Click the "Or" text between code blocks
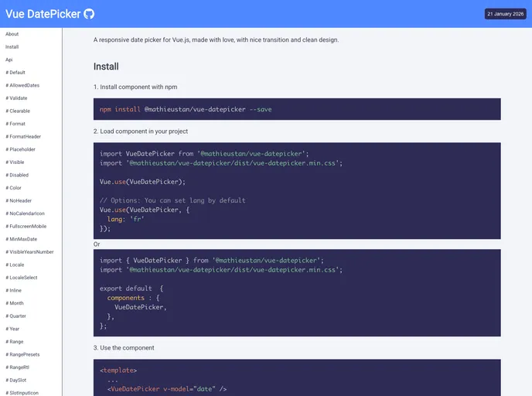Viewport: 532px width, 396px height. 97,244
